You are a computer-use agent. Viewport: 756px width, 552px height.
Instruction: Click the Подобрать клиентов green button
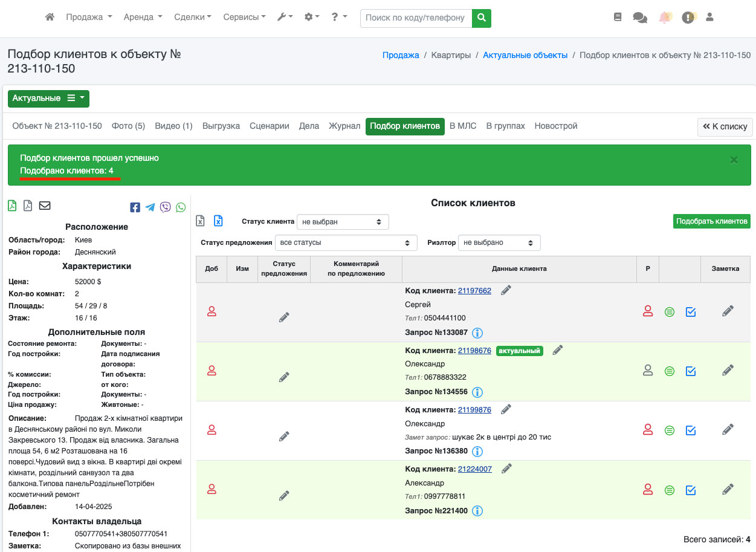711,221
